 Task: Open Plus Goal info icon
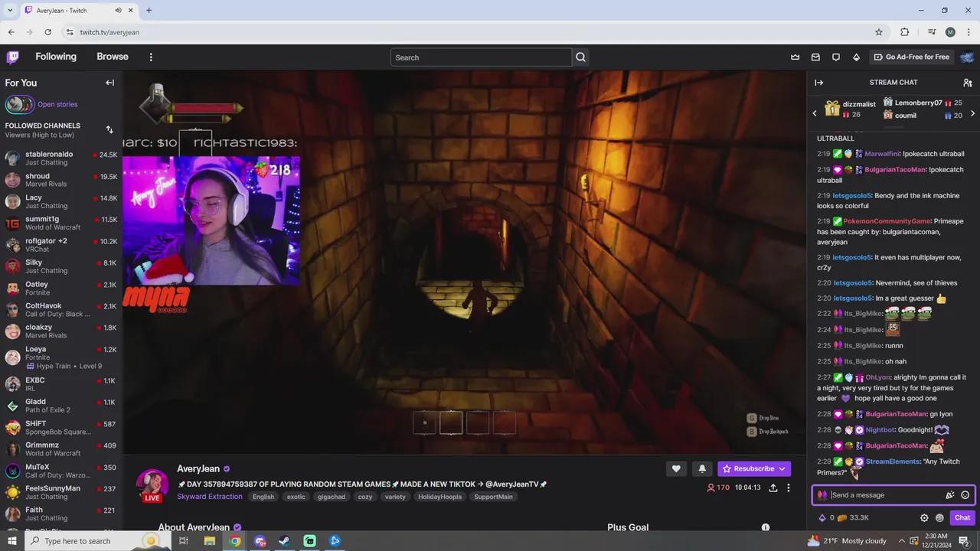coord(765,527)
